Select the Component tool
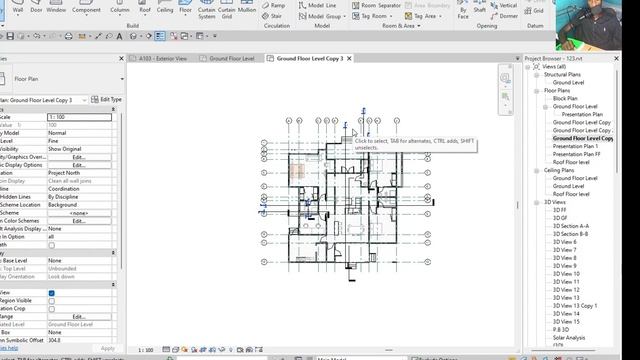 86,7
